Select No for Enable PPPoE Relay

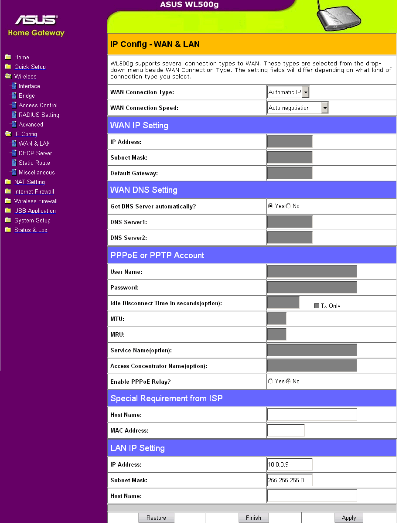(x=288, y=381)
